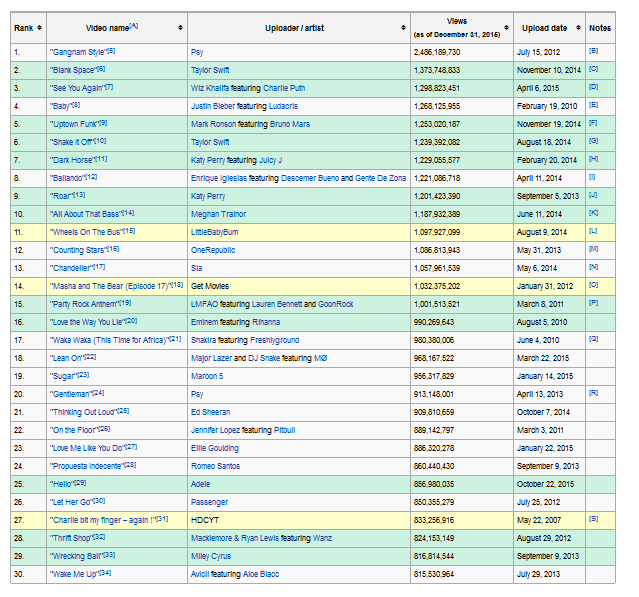The height and width of the screenshot is (597, 639).
Task: Open Gente De Zona link
Action: tap(380, 178)
